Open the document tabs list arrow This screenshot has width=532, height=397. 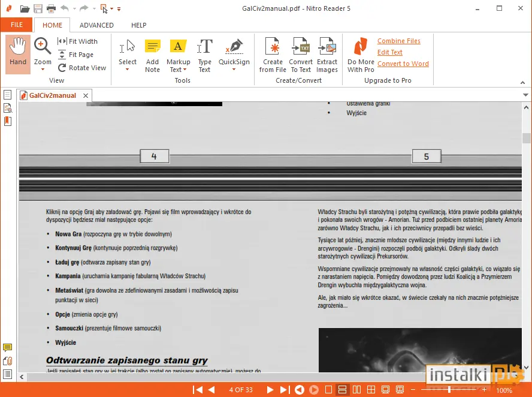point(525,95)
